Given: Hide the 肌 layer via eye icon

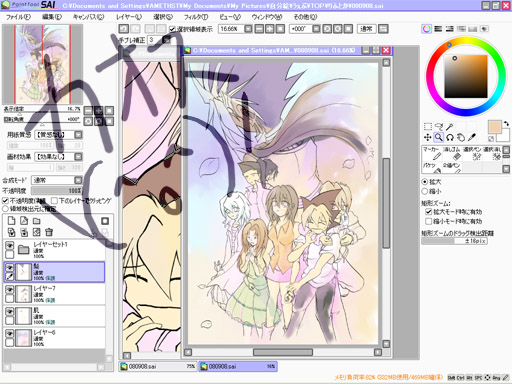Looking at the screenshot, I should tap(10, 312).
